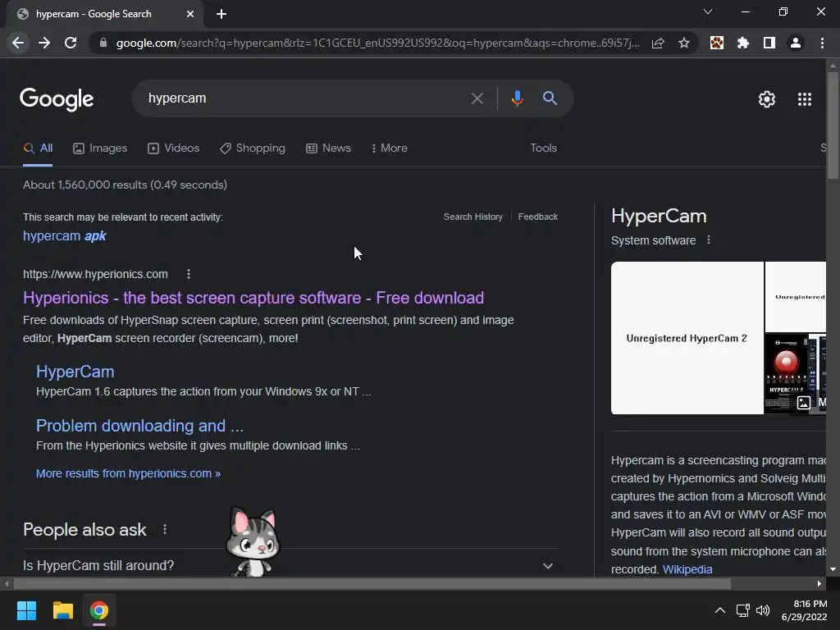Screen dimensions: 840x630
Task: Click the horizontal scrollbar thumb
Action: point(372,584)
